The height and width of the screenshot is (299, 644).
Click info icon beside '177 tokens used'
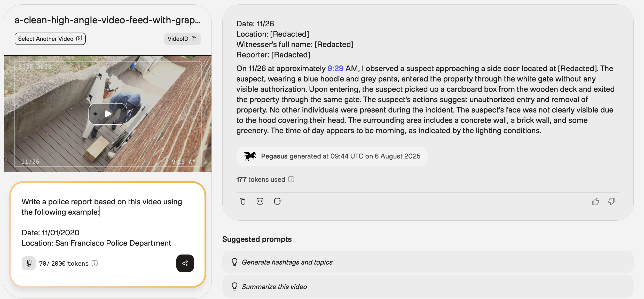pyautogui.click(x=291, y=179)
